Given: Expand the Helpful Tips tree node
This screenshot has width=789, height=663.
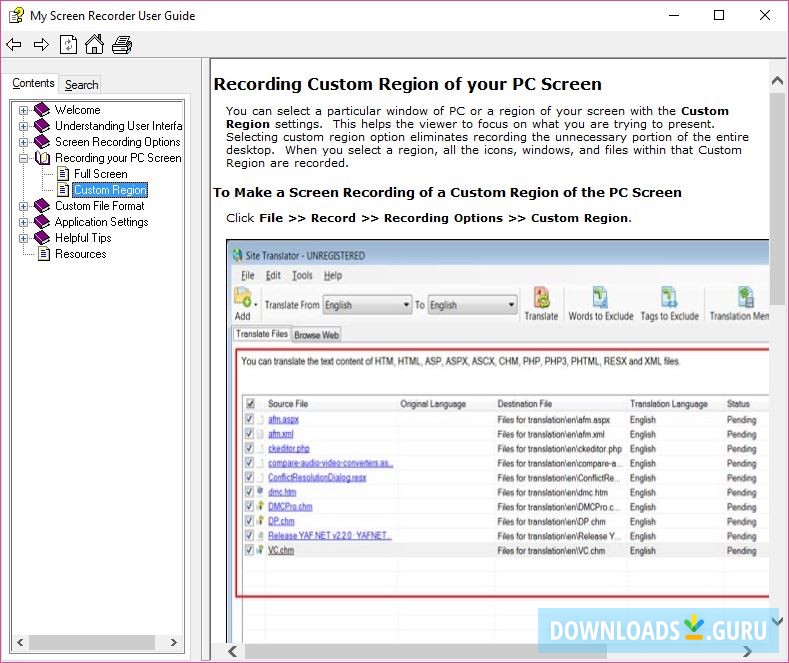Looking at the screenshot, I should (24, 238).
